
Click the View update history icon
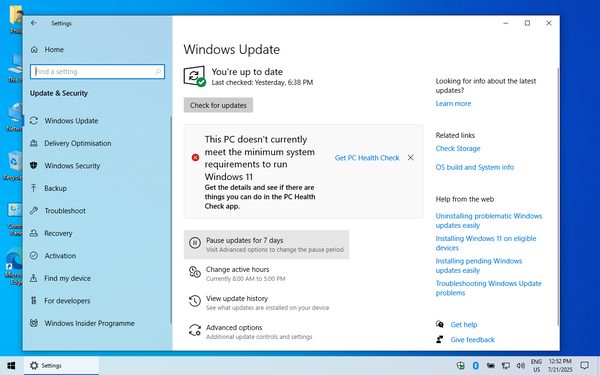coord(195,301)
